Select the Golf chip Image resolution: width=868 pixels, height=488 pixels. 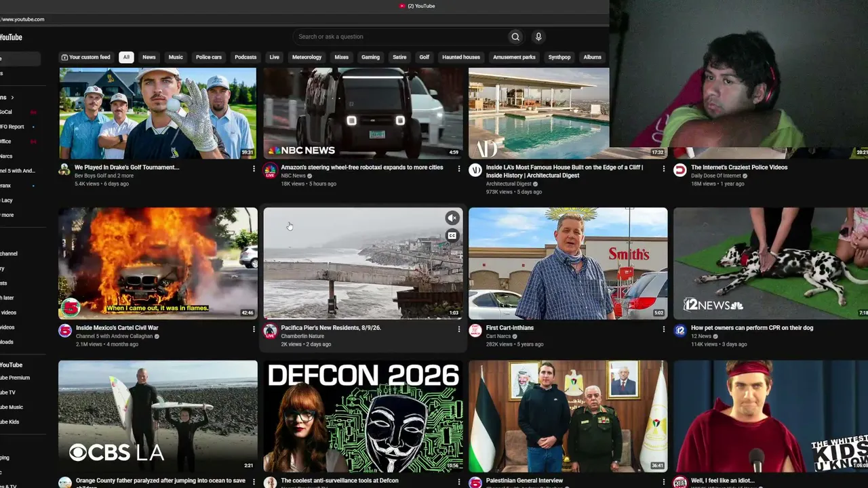pyautogui.click(x=425, y=57)
